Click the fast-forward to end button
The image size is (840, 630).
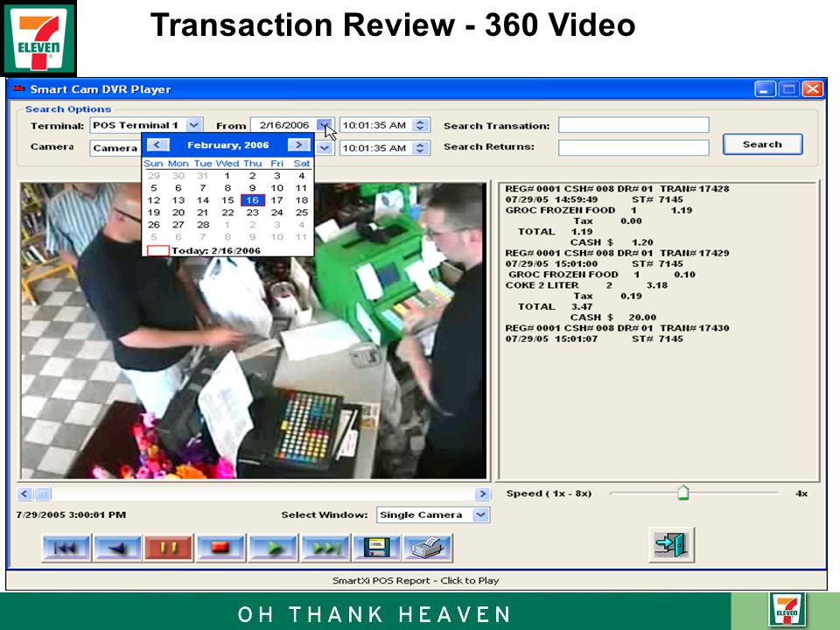coord(325,548)
